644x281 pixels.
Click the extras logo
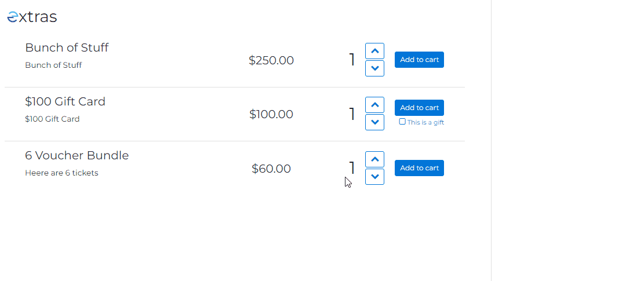(x=32, y=17)
